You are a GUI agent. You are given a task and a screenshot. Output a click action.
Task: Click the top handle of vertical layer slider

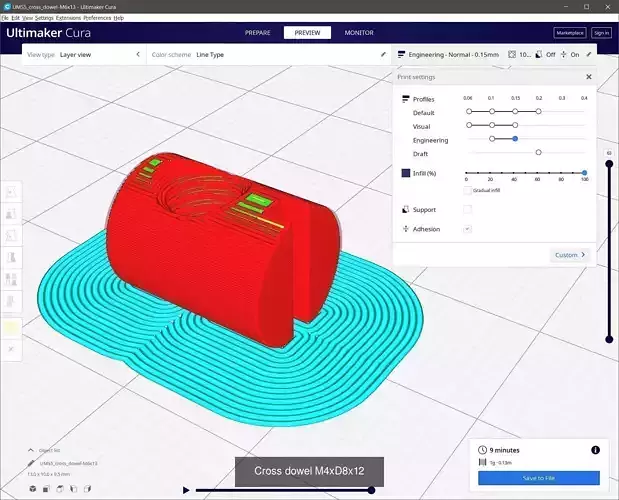[609, 164]
